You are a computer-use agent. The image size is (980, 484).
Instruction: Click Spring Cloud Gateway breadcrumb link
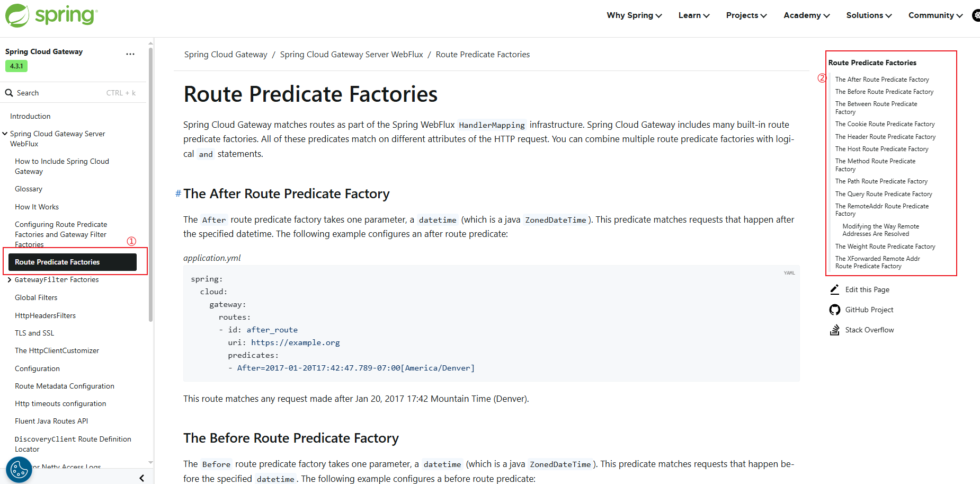point(226,55)
